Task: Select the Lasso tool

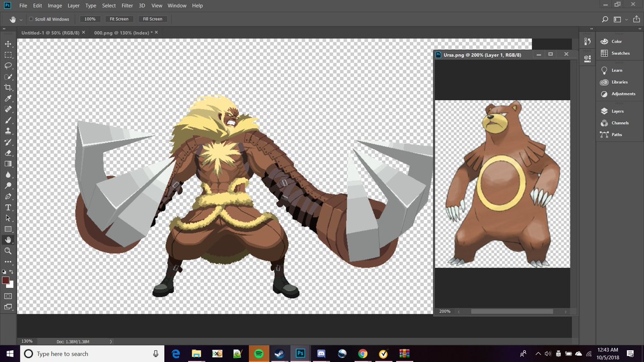Action: pos(8,65)
